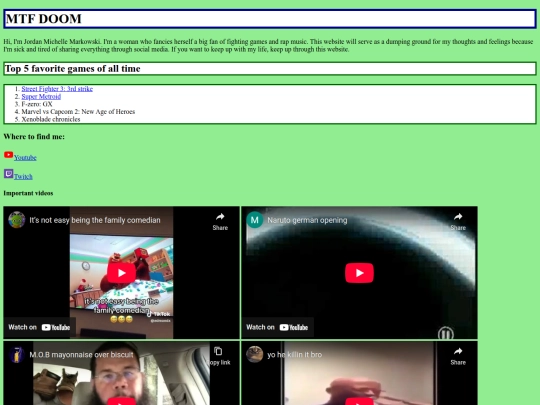
Task: Click the Twitch logo icon
Action: (x=9, y=174)
